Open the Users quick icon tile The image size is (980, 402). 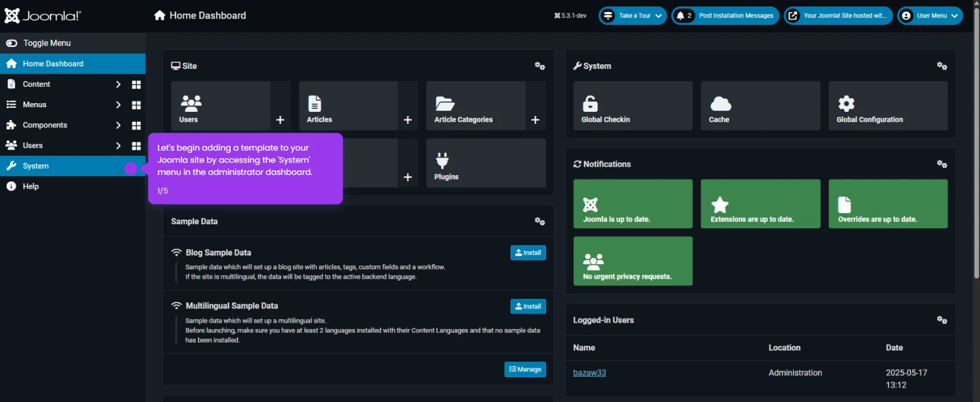221,105
